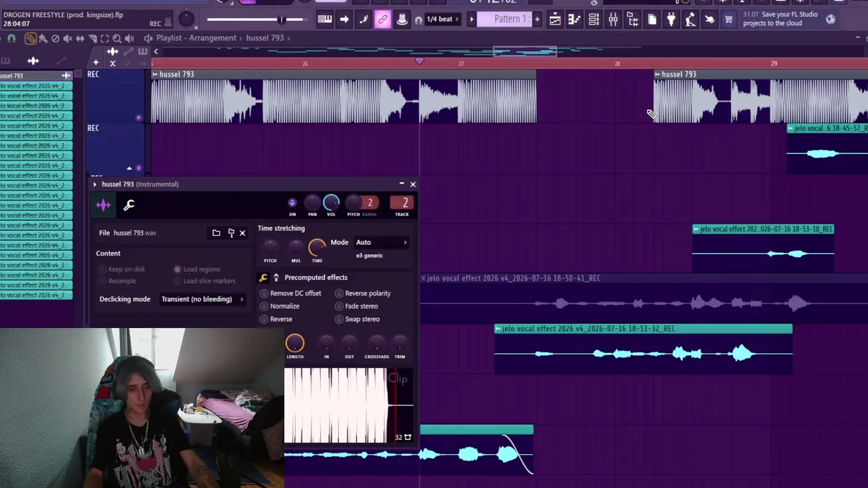The height and width of the screenshot is (488, 868).
Task: Select the Playback speaker tool in Playlist
Action: [x=130, y=39]
